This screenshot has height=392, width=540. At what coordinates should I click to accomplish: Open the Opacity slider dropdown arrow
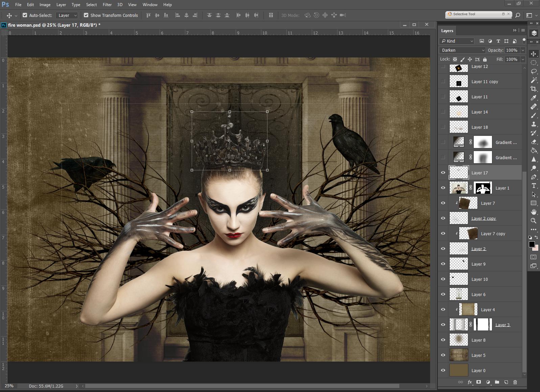coord(523,50)
